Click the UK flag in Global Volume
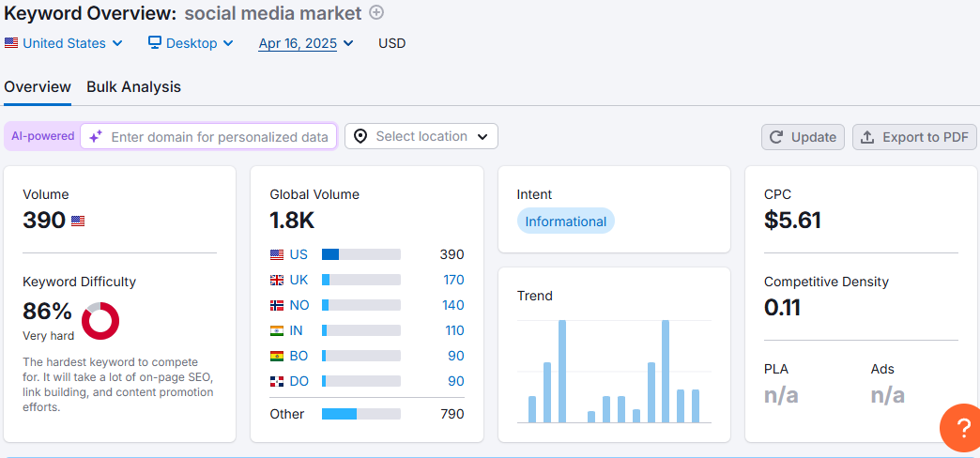The width and height of the screenshot is (980, 458). click(277, 280)
